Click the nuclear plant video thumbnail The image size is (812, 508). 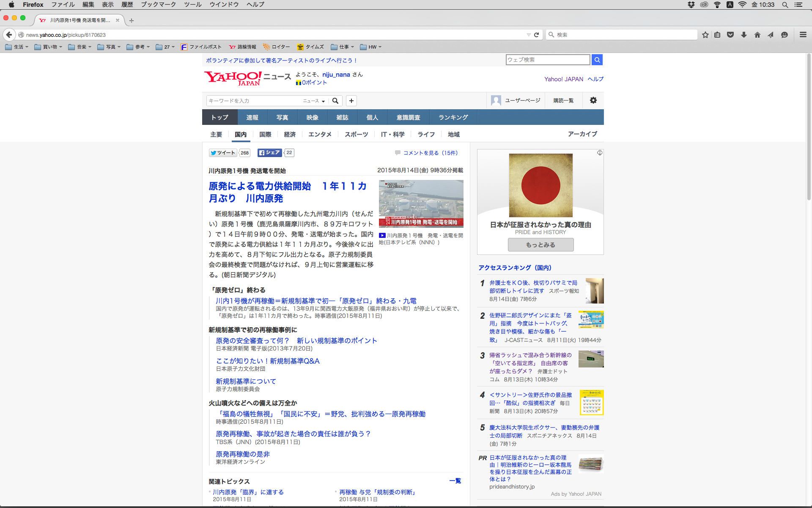pos(421,204)
